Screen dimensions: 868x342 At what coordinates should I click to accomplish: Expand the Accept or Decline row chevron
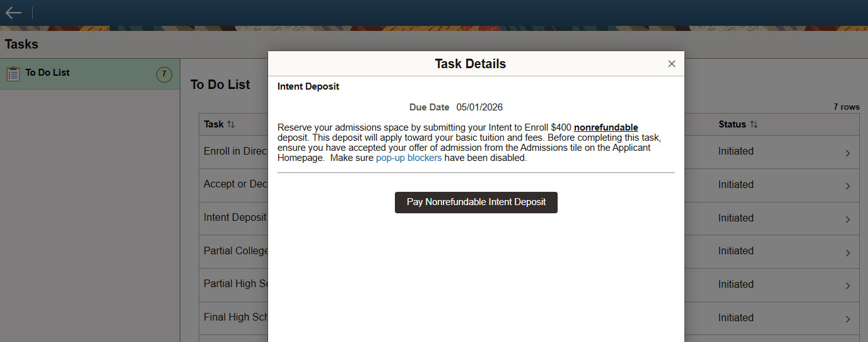click(847, 186)
